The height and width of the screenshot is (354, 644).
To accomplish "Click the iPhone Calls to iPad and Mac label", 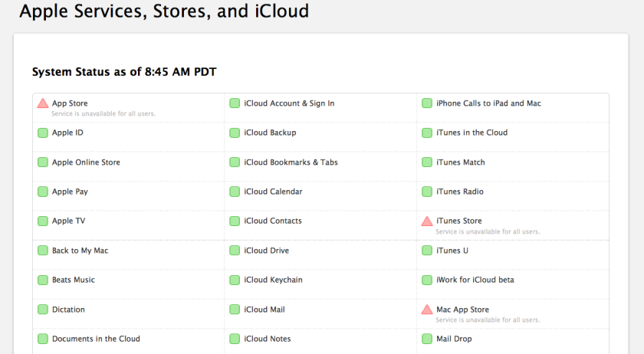I will click(x=488, y=103).
